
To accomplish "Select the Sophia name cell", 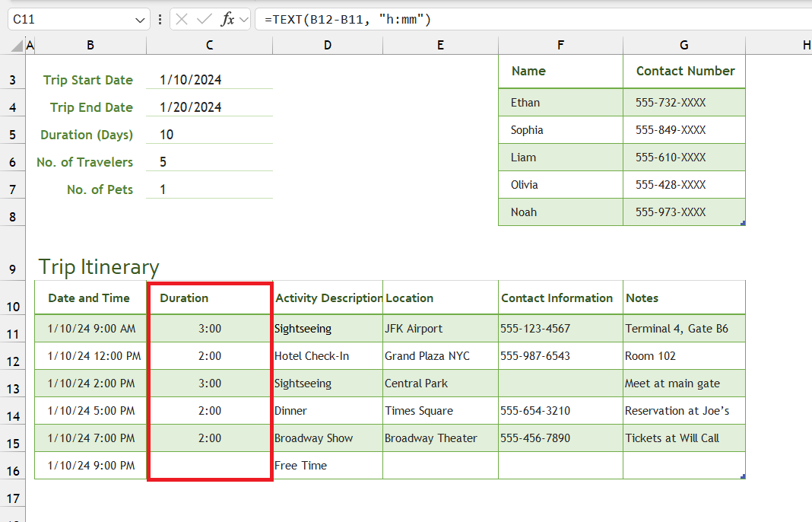I will (x=560, y=130).
